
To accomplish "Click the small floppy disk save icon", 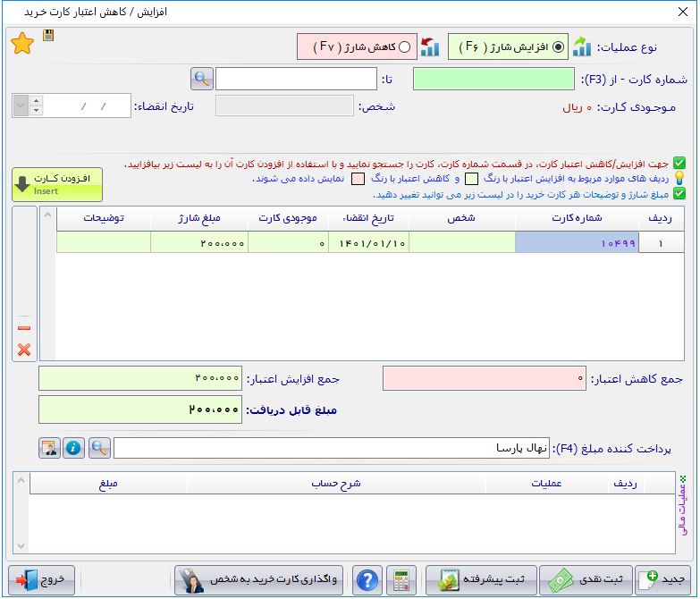I will [47, 35].
